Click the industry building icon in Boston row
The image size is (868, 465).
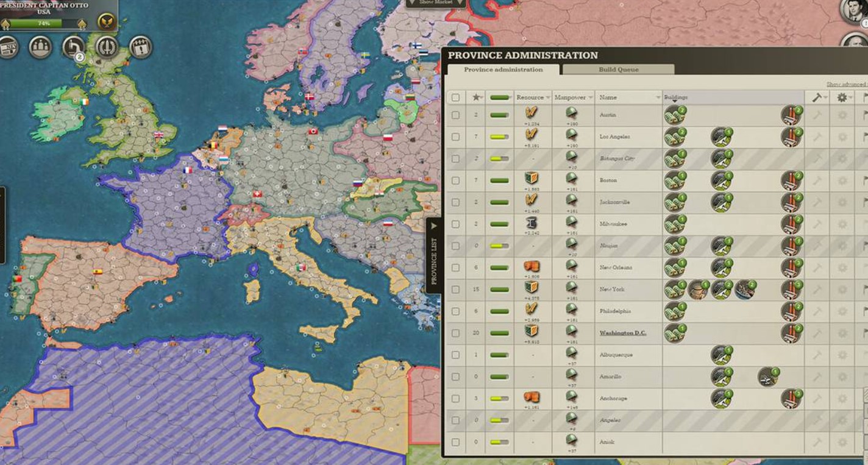click(791, 180)
